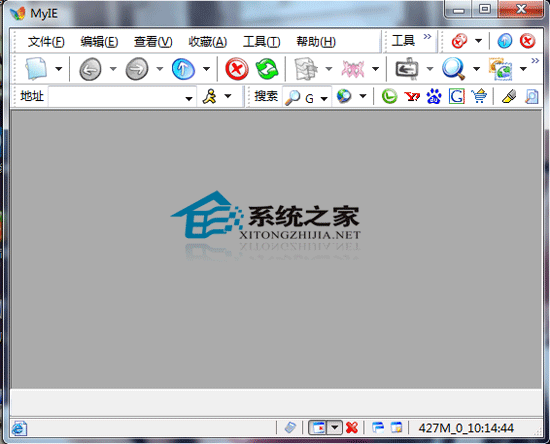
Task: Click the globe search icon
Action: point(344,96)
